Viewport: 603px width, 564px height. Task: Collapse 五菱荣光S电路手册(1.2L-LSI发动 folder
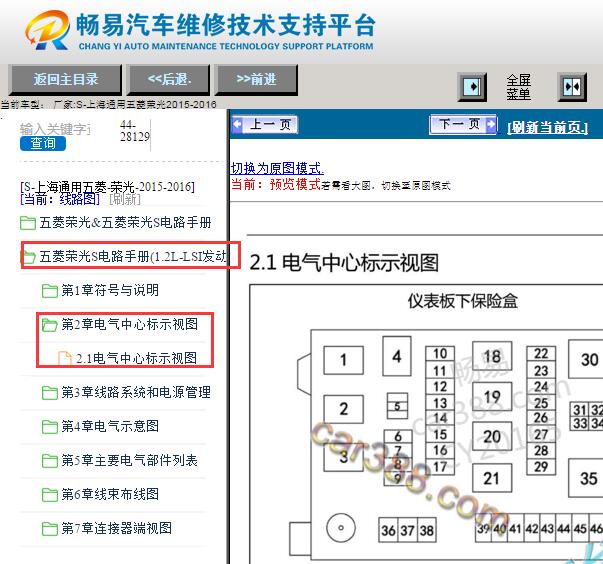[x=133, y=256]
